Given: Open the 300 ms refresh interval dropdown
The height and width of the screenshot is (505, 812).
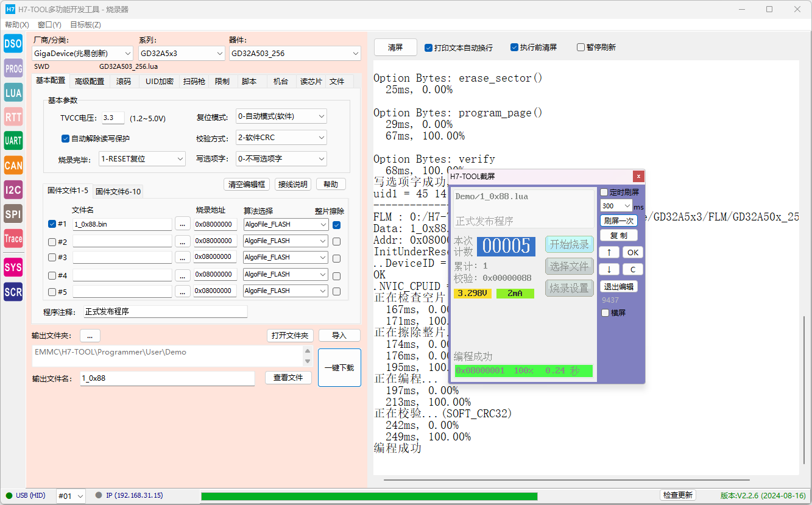Looking at the screenshot, I should click(616, 206).
